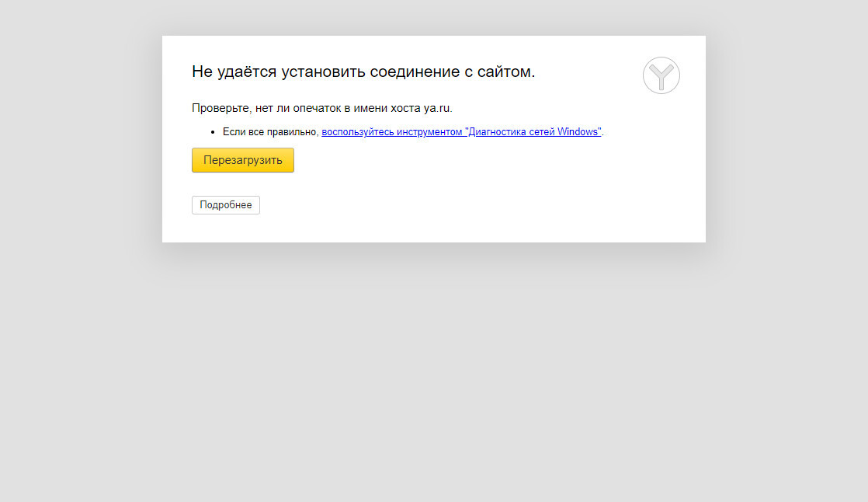The height and width of the screenshot is (502, 868).
Task: Click the host name "ya.ru" text
Action: (437, 108)
